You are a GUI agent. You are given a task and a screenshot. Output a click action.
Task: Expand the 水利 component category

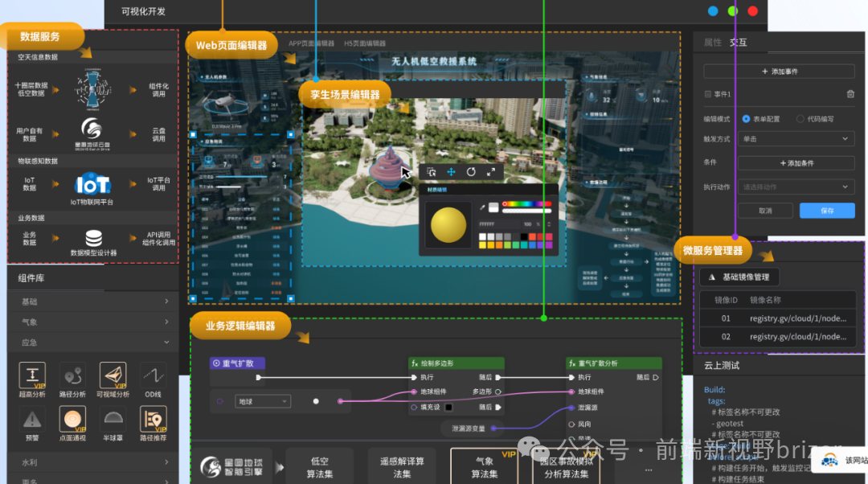point(93,461)
